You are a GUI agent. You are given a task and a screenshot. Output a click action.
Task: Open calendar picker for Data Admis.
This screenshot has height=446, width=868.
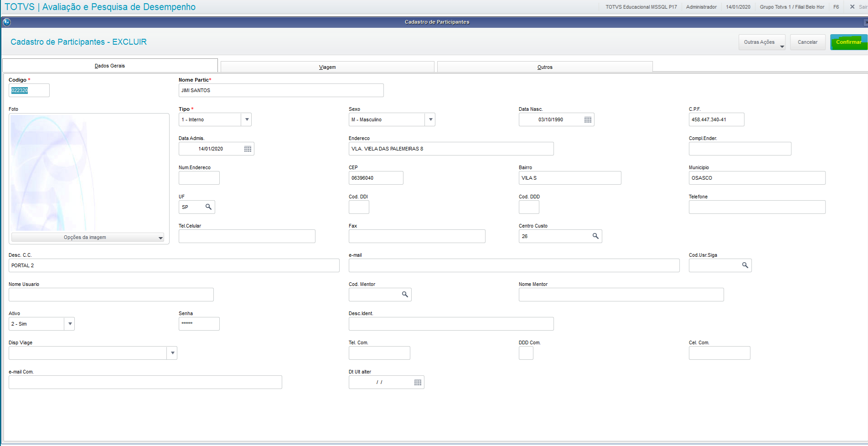tap(248, 149)
